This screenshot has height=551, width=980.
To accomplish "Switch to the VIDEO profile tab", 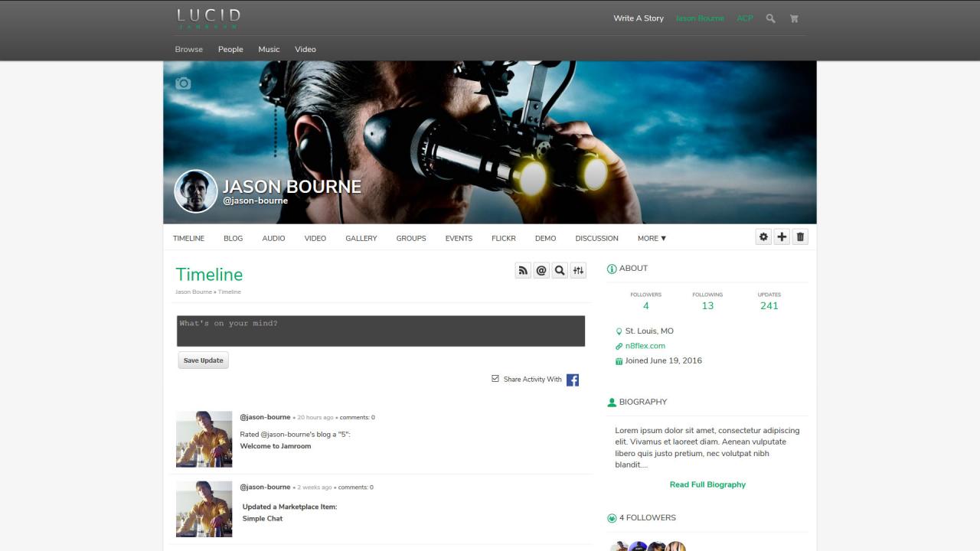I will coord(315,238).
